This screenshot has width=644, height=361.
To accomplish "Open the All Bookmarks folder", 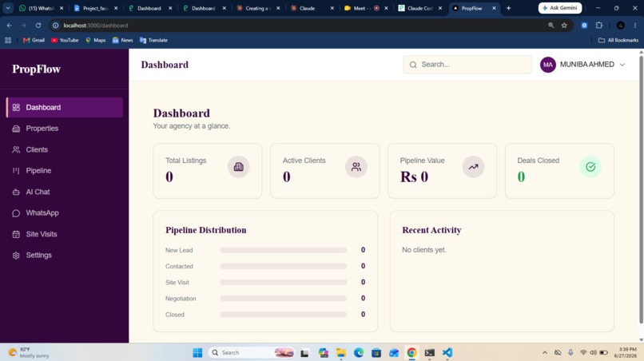I will tap(618, 40).
